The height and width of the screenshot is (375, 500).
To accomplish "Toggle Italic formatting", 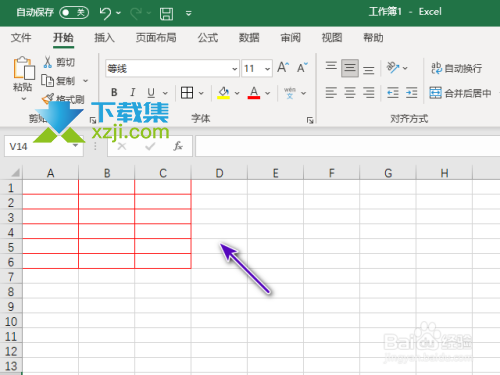I will (x=133, y=92).
